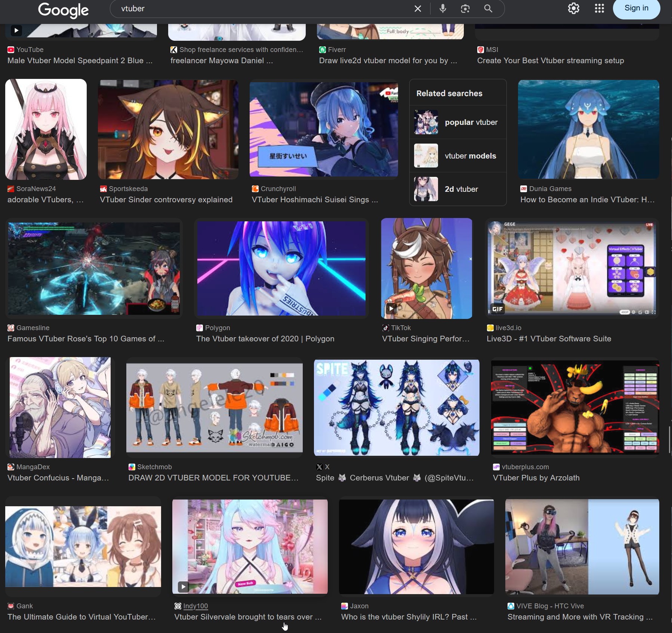Click the MangaDex source favicon

point(11,467)
